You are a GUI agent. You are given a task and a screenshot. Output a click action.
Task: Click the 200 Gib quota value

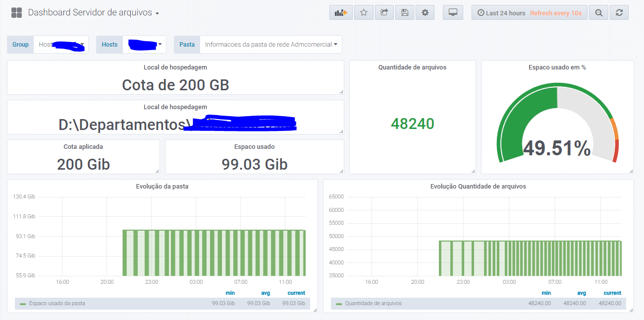coord(83,164)
